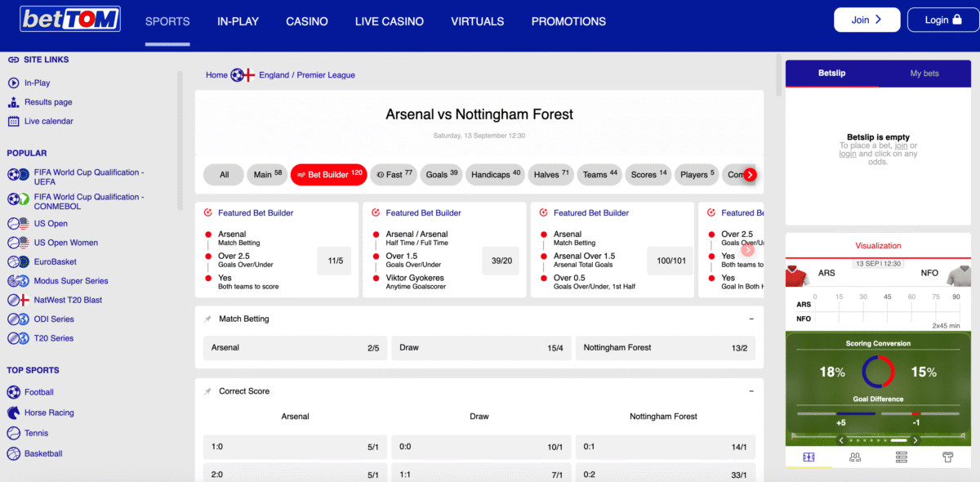Click the FIFA World Cup UEFA football icon
This screenshot has height=482, width=980.
(x=13, y=174)
